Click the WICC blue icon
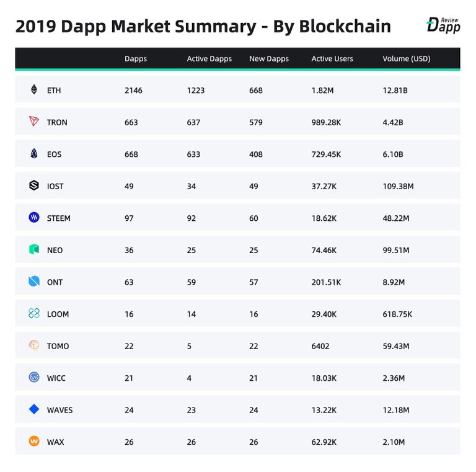The height and width of the screenshot is (472, 476). tap(34, 378)
